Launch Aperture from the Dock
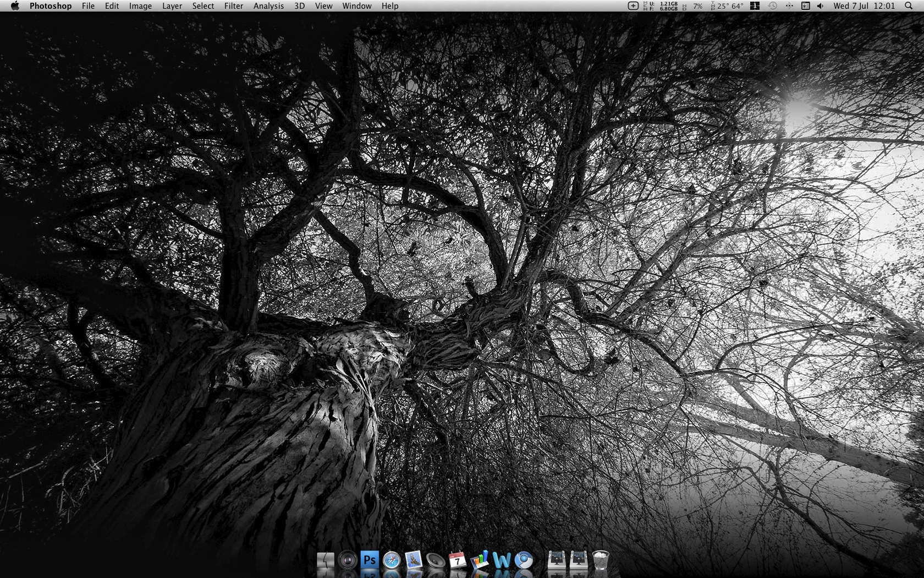 [348, 560]
